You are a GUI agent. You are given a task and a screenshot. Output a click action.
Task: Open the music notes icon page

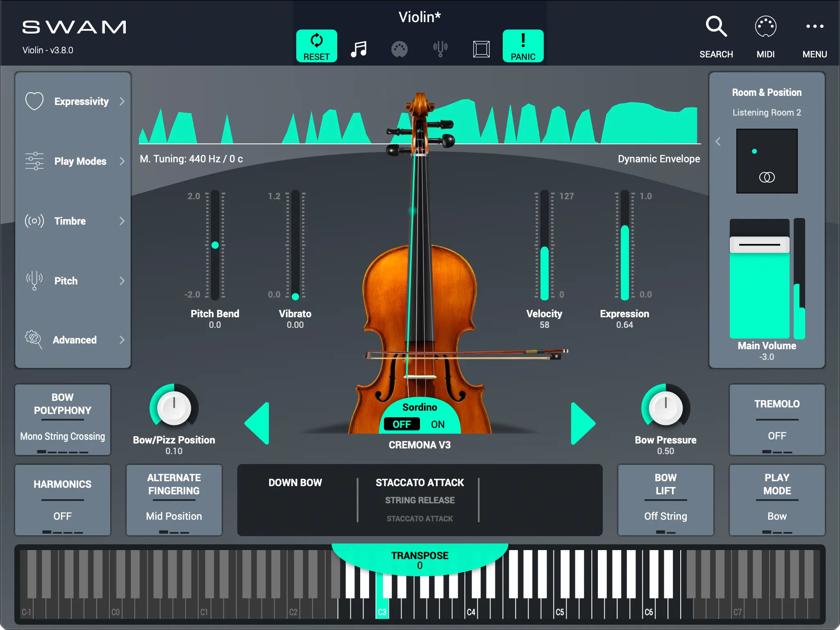pyautogui.click(x=359, y=49)
